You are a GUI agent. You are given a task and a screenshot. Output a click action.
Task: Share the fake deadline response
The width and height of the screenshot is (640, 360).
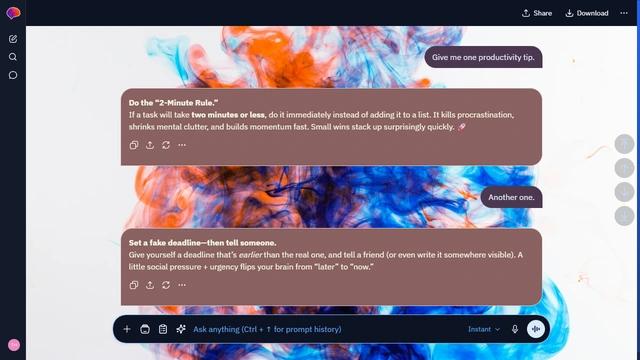click(150, 285)
